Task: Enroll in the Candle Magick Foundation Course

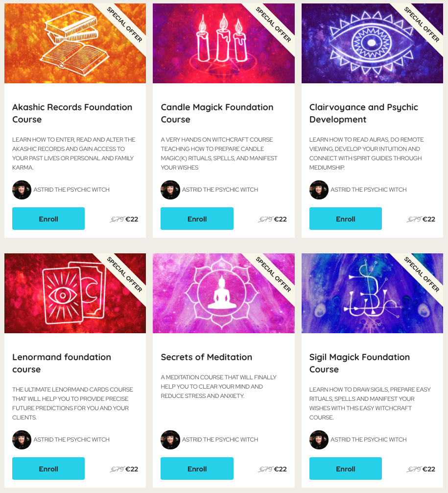Action: point(197,219)
